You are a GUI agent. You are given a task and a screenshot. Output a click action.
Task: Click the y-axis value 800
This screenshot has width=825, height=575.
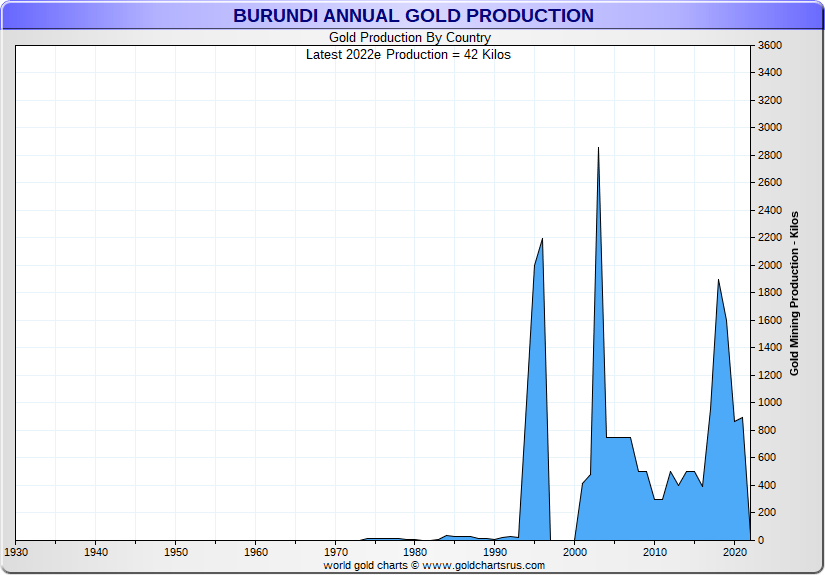coord(767,430)
